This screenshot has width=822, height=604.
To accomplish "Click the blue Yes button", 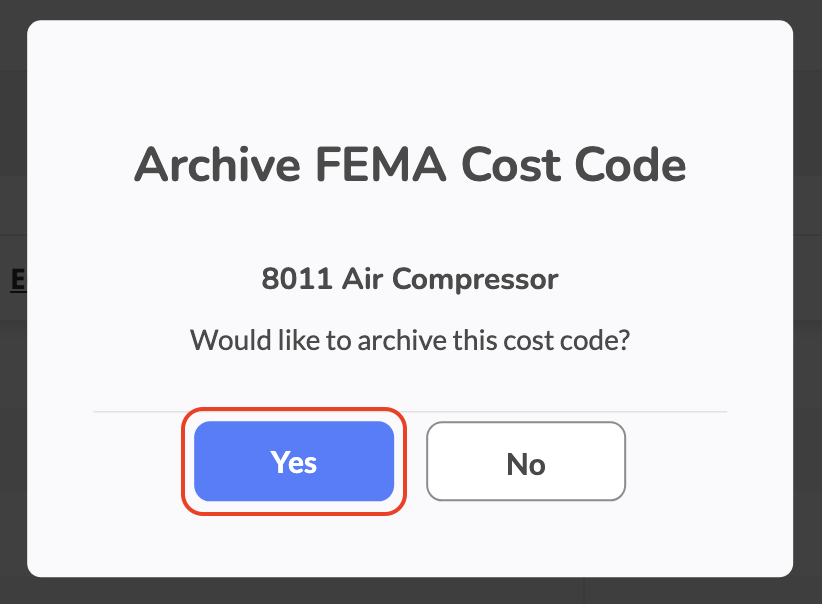I will (294, 461).
